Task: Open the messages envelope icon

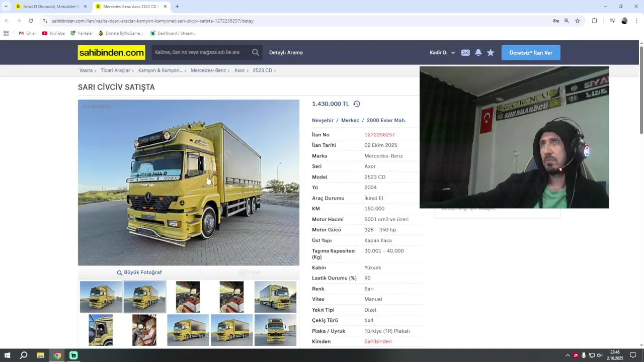Action: pos(465,53)
